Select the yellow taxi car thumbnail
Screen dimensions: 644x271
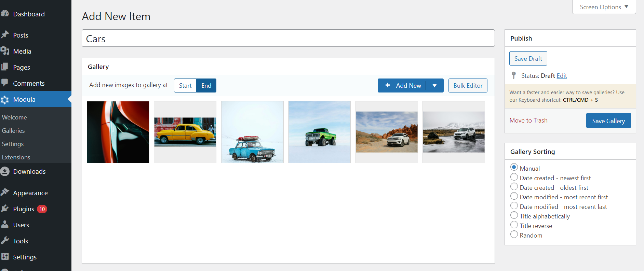pos(185,132)
